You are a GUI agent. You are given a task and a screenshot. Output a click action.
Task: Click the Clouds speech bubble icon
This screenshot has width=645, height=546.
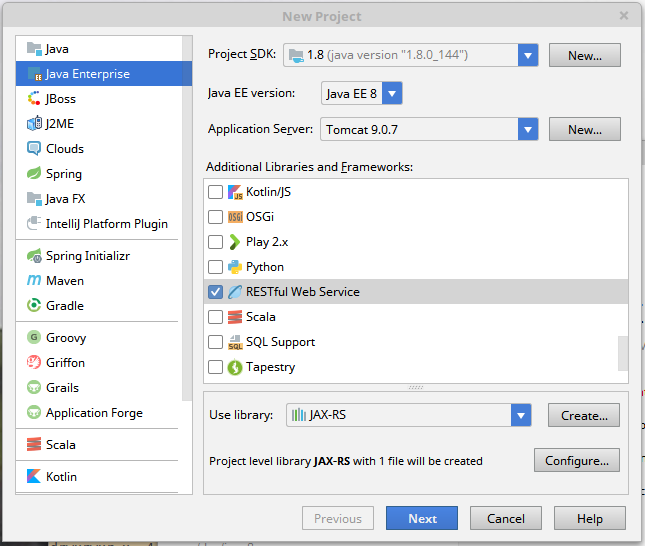(x=34, y=149)
